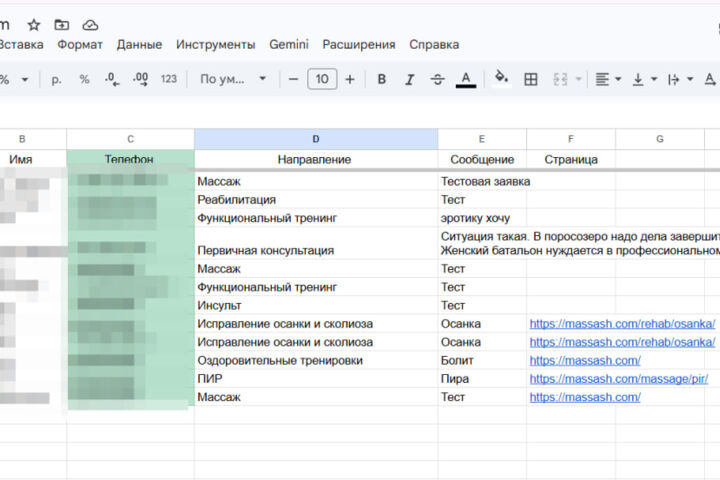The height and width of the screenshot is (480, 720).
Task: Select column G header
Action: 660,139
